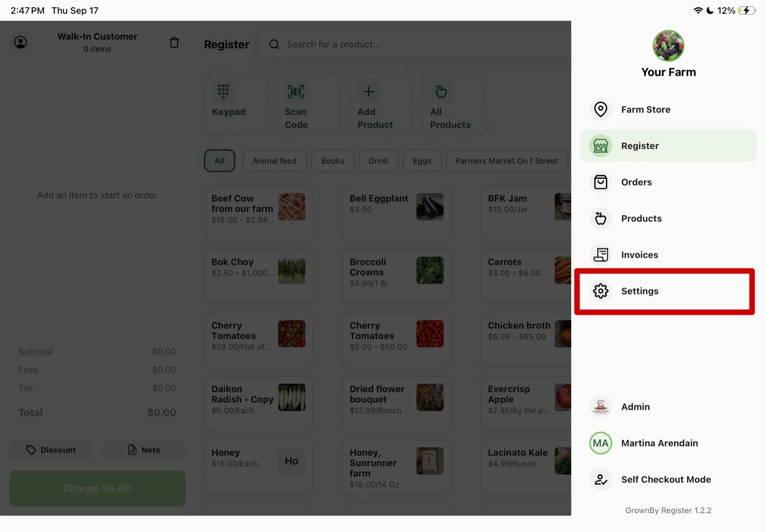Select the Register storefront icon
The image size is (766, 532).
tap(601, 146)
